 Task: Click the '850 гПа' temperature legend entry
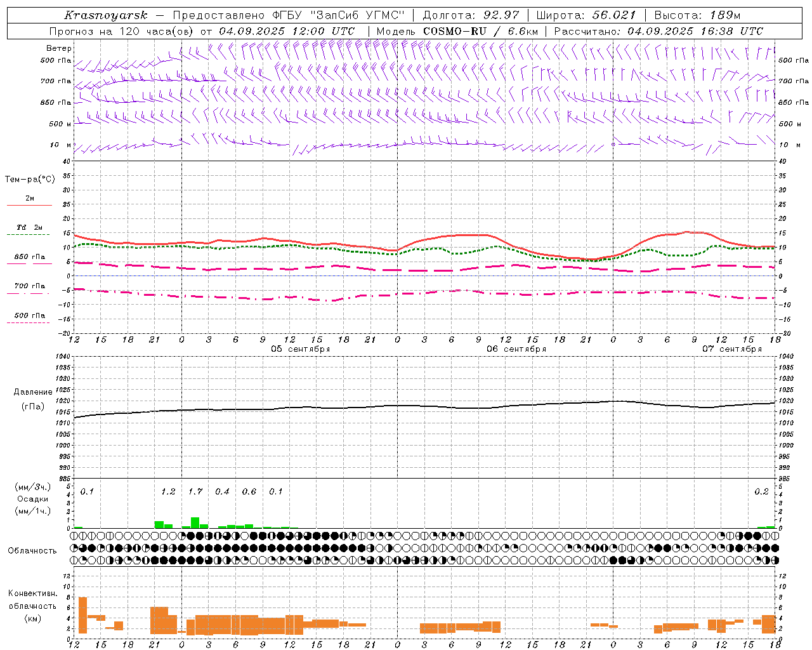click(x=30, y=257)
